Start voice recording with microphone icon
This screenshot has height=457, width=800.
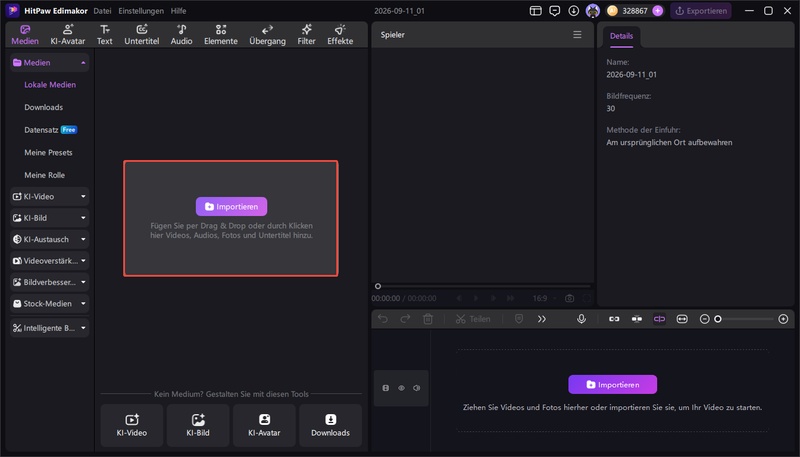[581, 319]
